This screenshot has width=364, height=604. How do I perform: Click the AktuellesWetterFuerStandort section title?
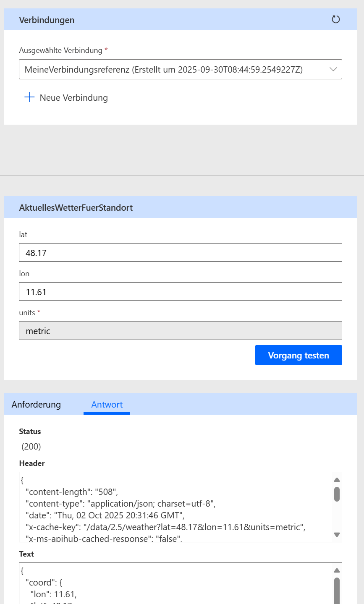click(x=76, y=207)
